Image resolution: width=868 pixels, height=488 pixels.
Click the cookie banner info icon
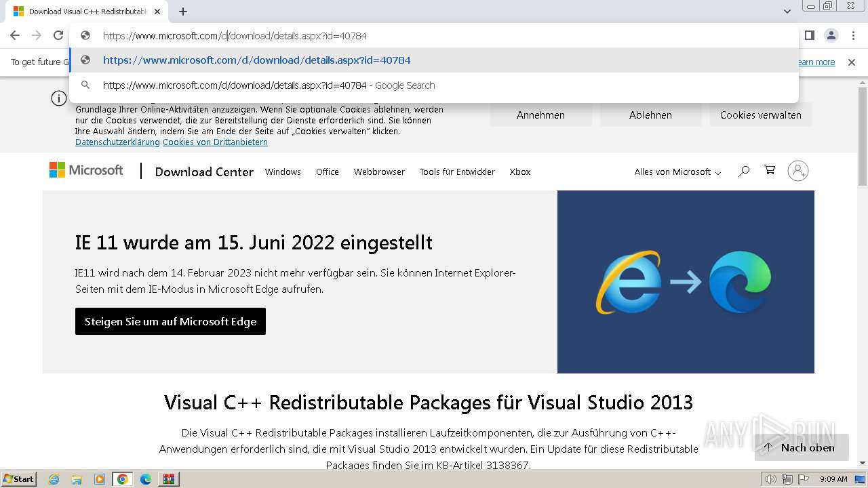click(x=59, y=98)
